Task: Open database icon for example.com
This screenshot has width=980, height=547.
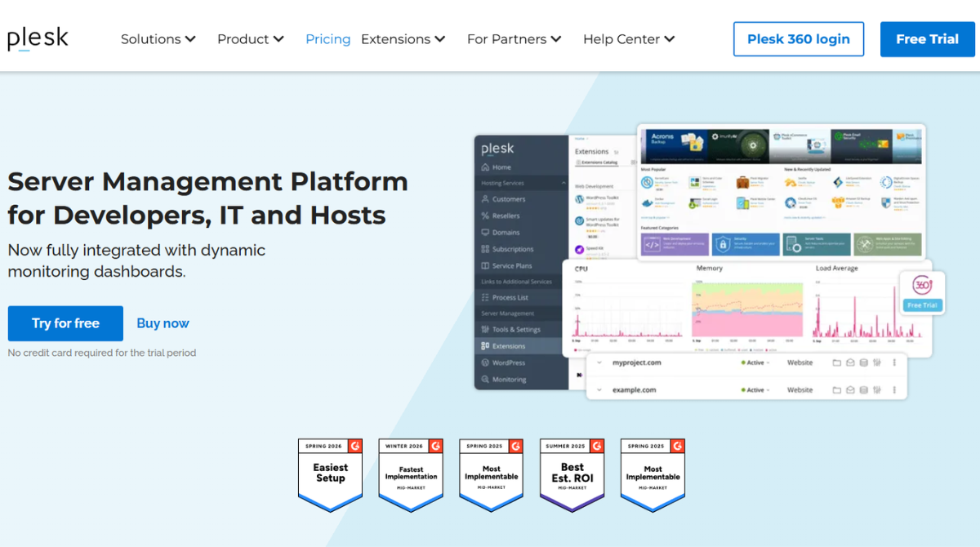Action: point(863,389)
